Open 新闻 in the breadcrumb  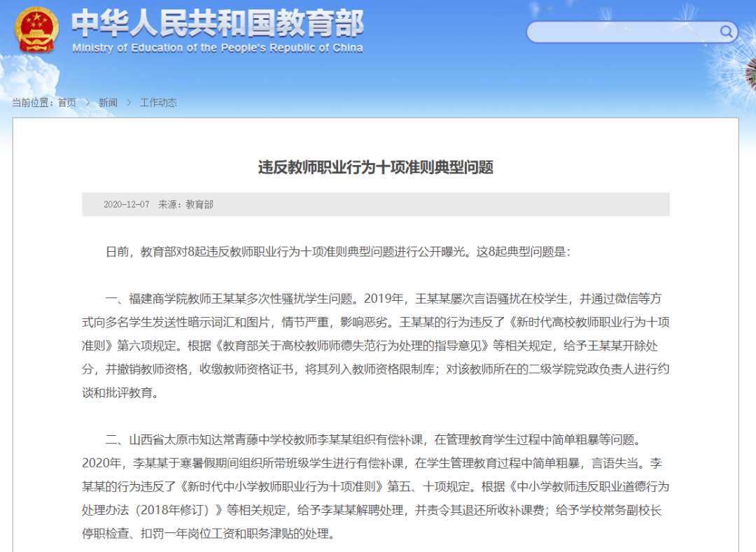(108, 103)
